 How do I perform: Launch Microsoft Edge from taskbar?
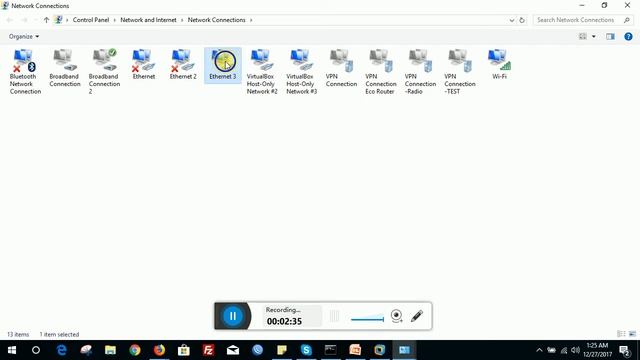pos(62,350)
